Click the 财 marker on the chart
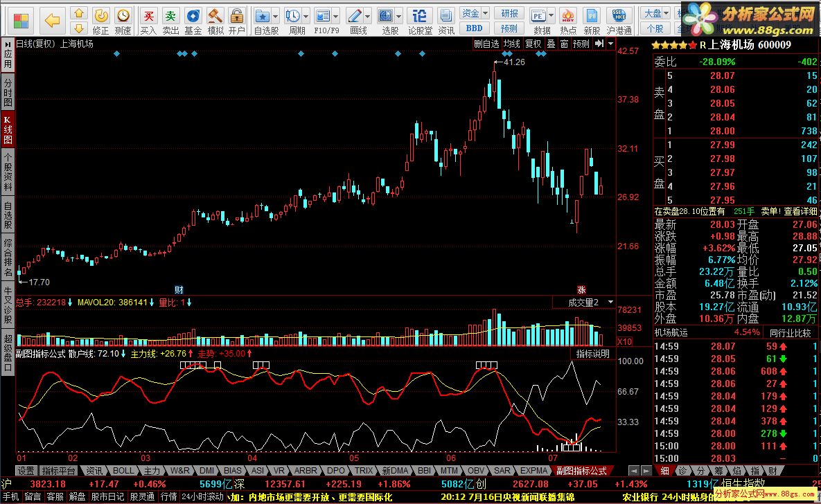821x504 pixels. click(179, 289)
